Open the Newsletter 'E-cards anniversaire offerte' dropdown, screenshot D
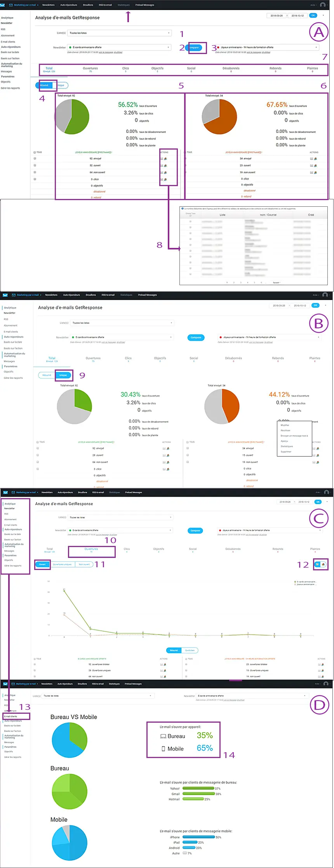The height and width of the screenshot is (868, 334). click(x=252, y=696)
